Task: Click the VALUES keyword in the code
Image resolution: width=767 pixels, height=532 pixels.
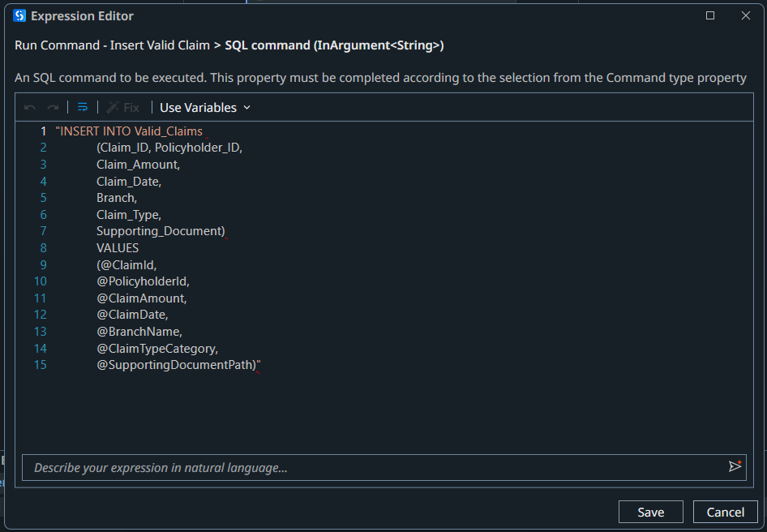Action: pos(118,248)
